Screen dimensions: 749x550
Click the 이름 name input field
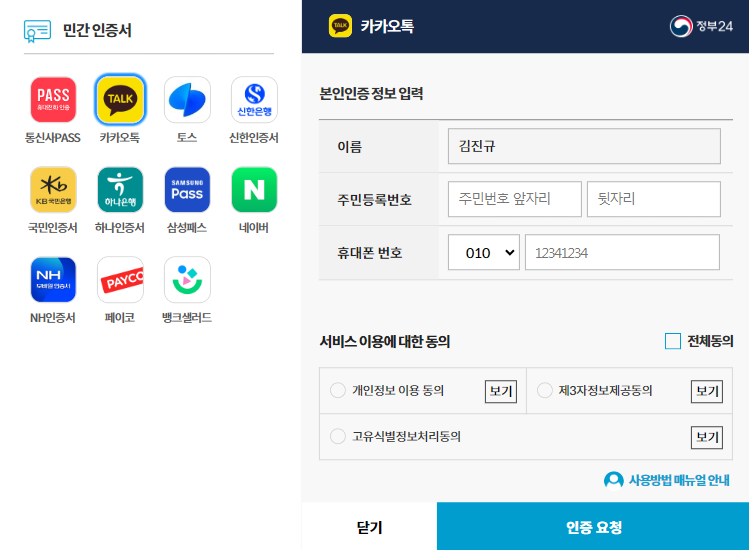584,146
